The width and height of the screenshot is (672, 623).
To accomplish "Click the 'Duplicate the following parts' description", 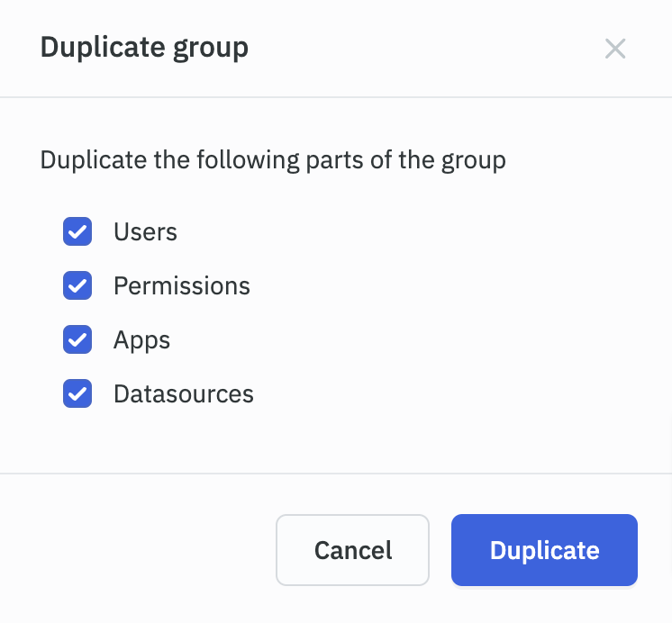I will [x=273, y=161].
